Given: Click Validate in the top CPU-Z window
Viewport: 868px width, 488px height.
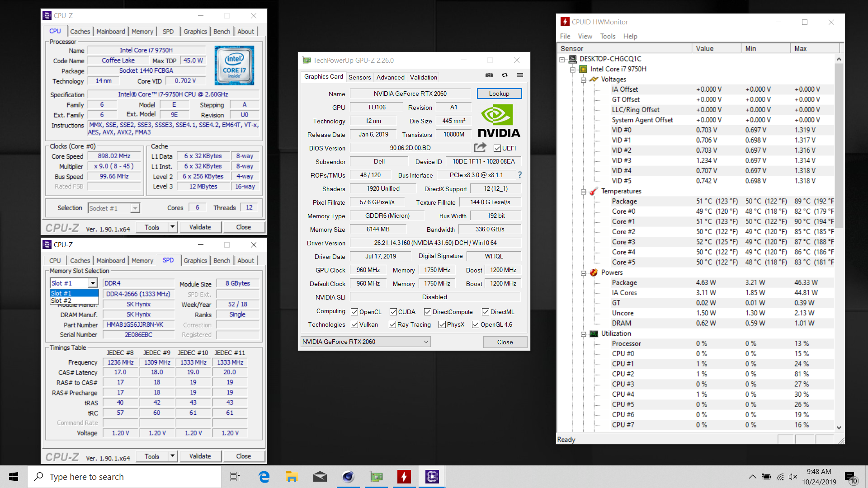Looking at the screenshot, I should [200, 227].
